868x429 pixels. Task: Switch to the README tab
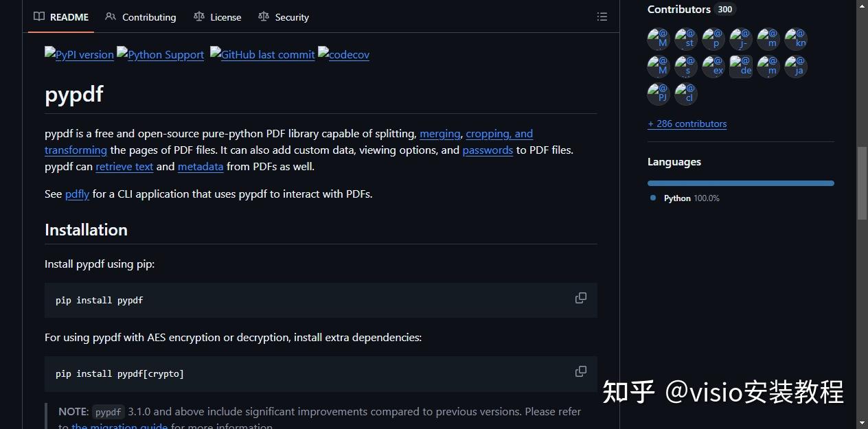[61, 17]
